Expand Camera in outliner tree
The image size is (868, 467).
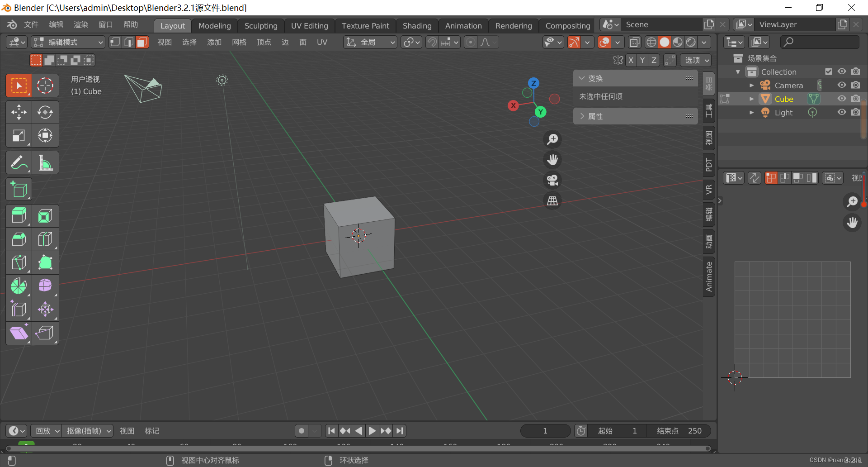[x=751, y=85]
